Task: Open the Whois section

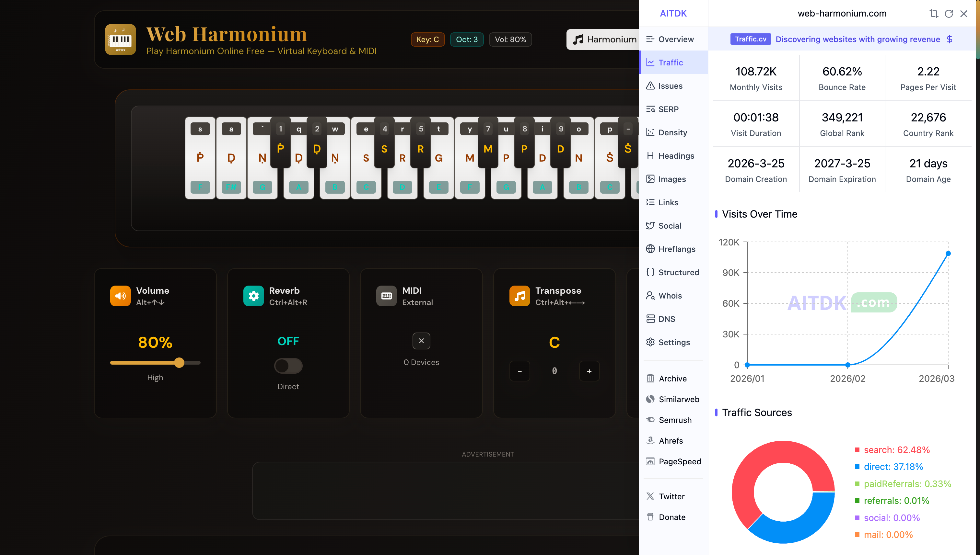Action: pyautogui.click(x=670, y=296)
